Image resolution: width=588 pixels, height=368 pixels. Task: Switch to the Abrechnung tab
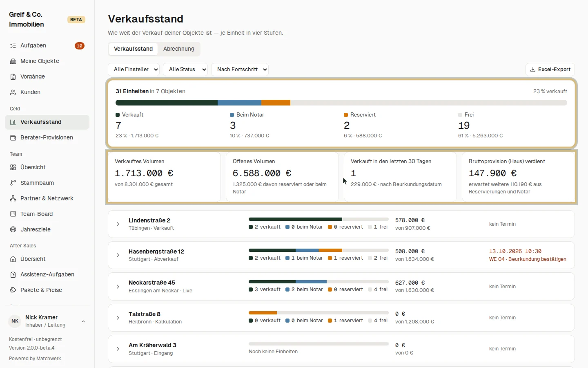tap(179, 49)
